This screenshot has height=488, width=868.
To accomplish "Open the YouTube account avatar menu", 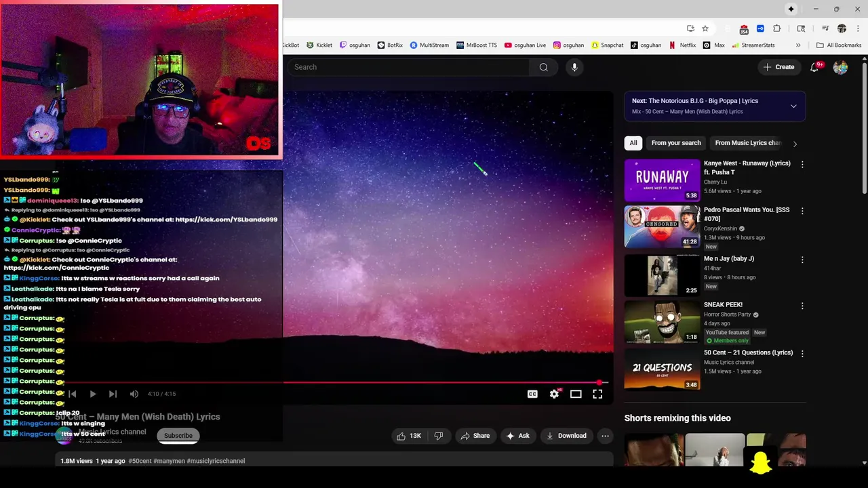I will pyautogui.click(x=840, y=67).
